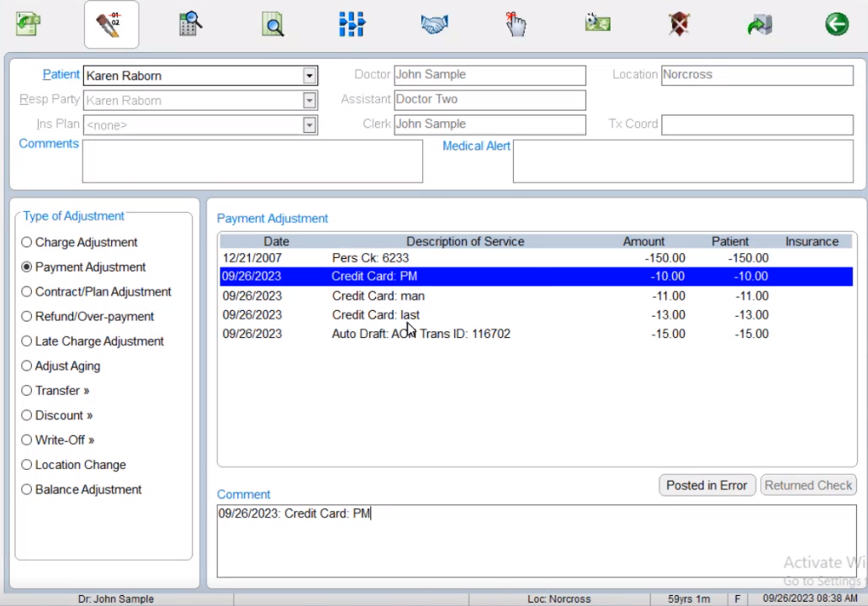Click the money bills toolbar icon
The width and height of the screenshot is (868, 606).
click(597, 24)
